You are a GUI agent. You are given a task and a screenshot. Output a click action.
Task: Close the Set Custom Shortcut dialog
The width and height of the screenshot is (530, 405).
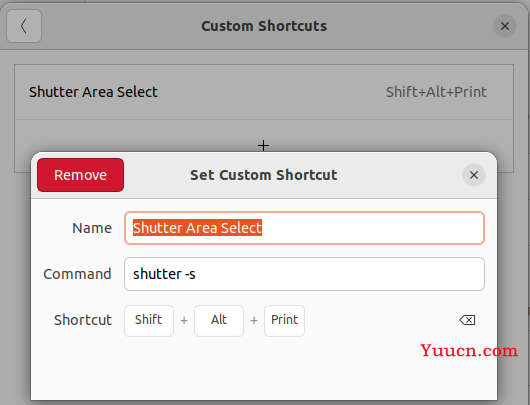[474, 175]
